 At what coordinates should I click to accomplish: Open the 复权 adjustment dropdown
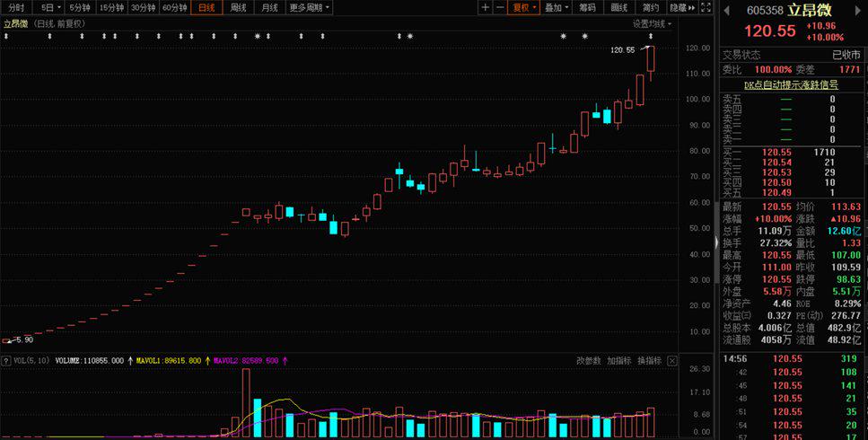pos(523,7)
